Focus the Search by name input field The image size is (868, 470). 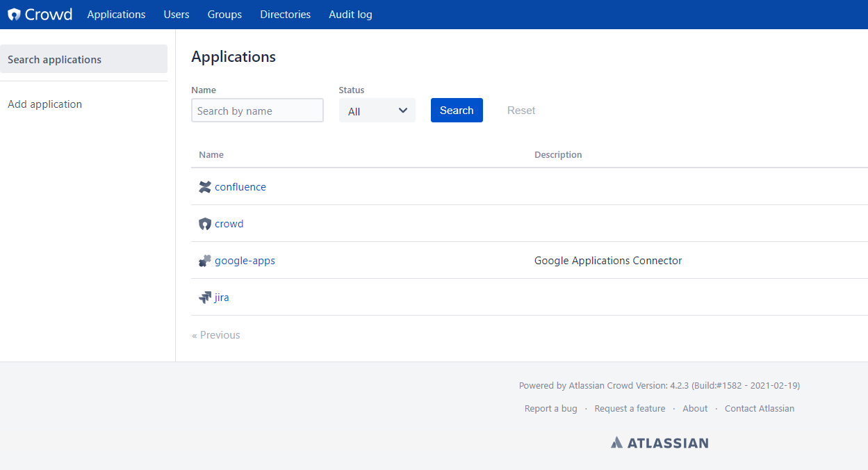pyautogui.click(x=257, y=111)
